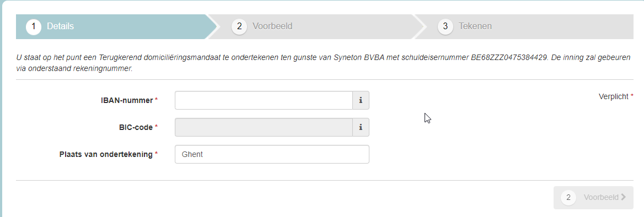The image size is (644, 217).
Task: Click the bottom-right Voorbeeld next button
Action: [x=593, y=198]
